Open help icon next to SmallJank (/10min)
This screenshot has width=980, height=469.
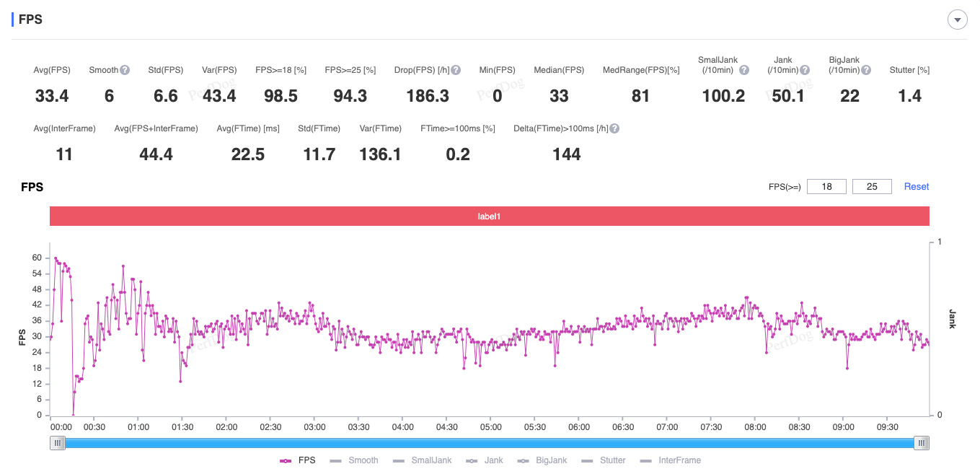(744, 70)
